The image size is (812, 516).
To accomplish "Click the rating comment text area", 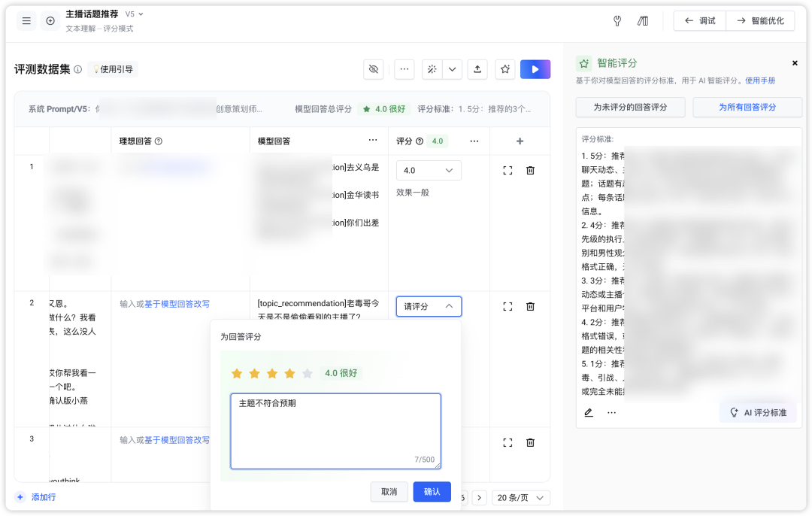I will tap(335, 430).
